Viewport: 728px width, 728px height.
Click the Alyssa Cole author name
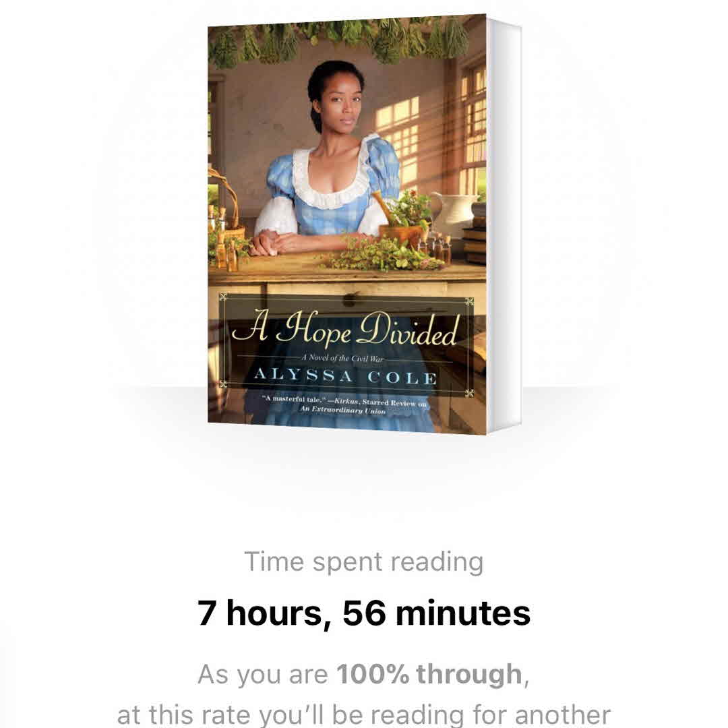[345, 376]
